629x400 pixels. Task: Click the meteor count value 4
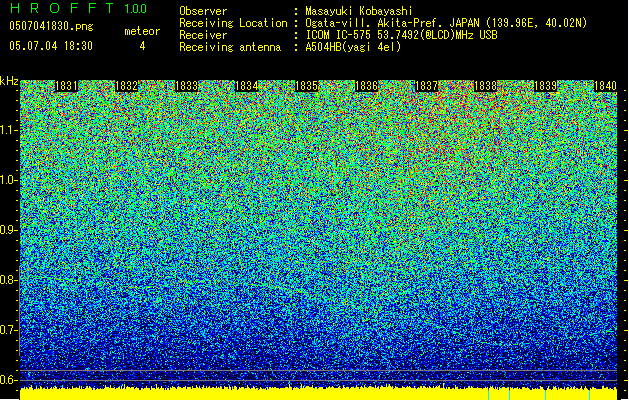click(142, 46)
